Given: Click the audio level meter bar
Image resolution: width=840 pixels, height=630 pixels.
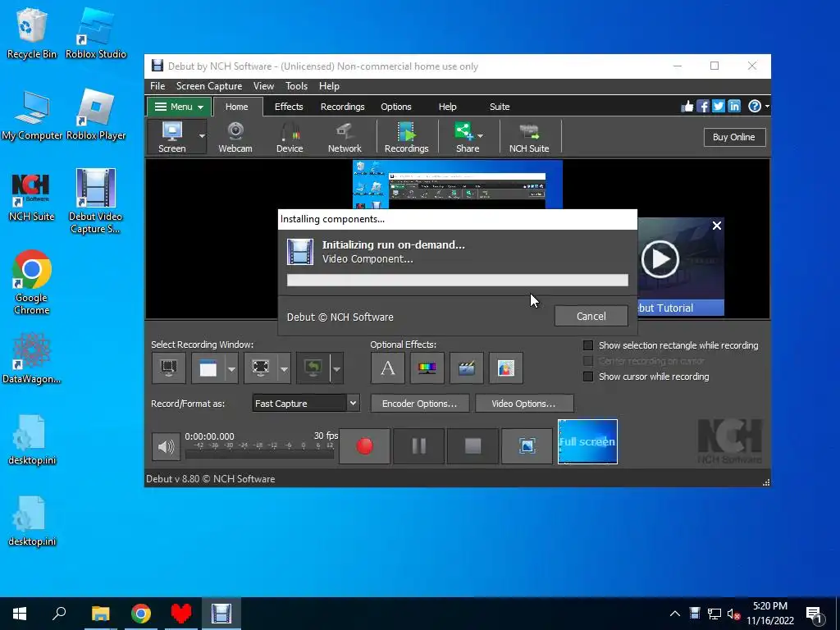Looking at the screenshot, I should click(x=259, y=454).
